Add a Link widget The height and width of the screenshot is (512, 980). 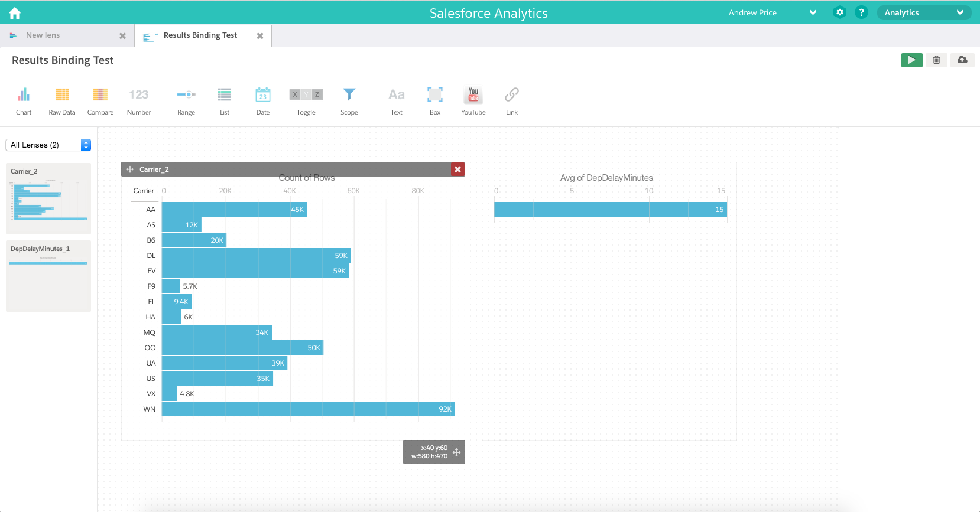512,102
